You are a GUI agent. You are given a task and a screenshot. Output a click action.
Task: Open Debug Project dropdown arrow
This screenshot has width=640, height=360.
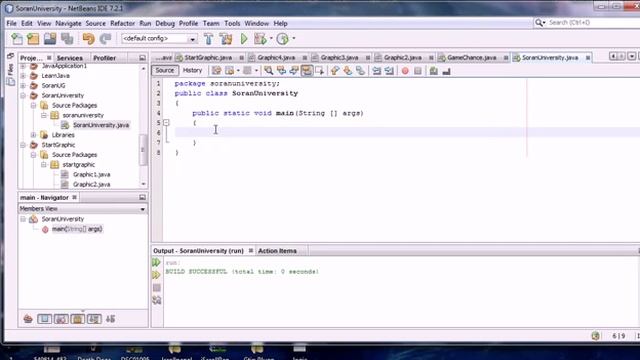coord(271,38)
